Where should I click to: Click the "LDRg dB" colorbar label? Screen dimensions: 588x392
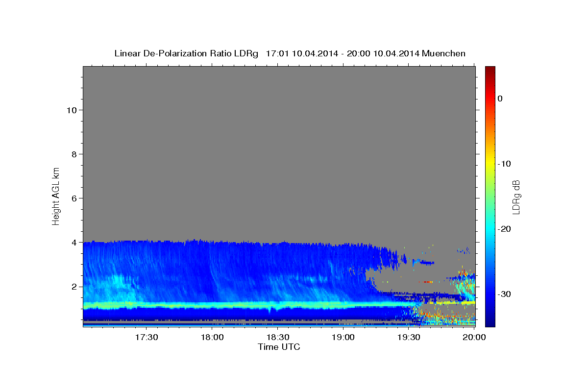pyautogui.click(x=515, y=197)
